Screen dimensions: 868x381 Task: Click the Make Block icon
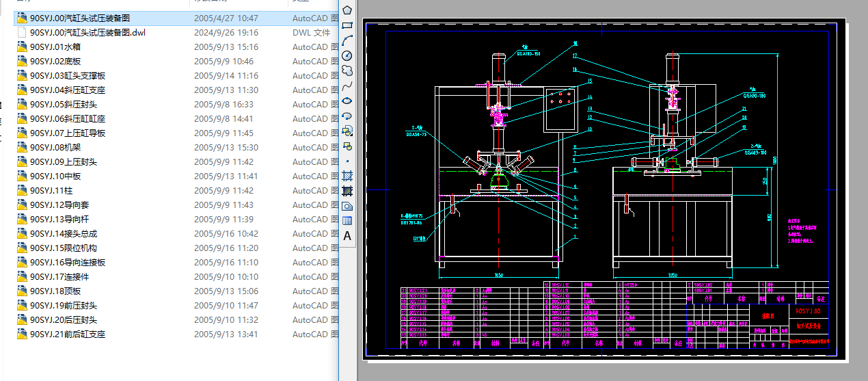[347, 146]
